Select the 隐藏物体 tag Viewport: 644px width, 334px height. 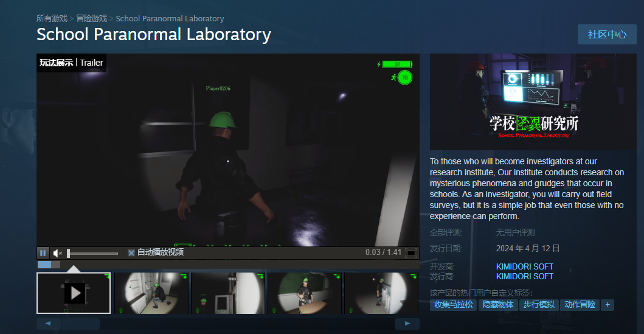tap(498, 305)
